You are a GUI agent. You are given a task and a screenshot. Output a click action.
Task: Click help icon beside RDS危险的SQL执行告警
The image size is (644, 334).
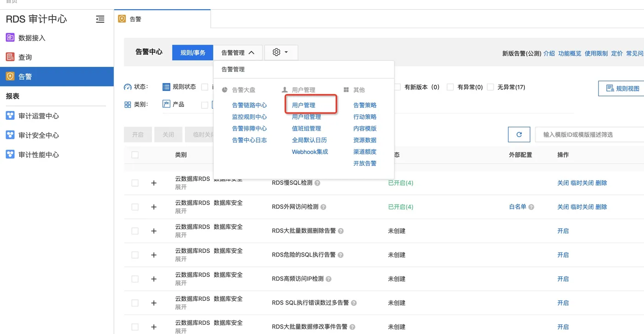(341, 255)
